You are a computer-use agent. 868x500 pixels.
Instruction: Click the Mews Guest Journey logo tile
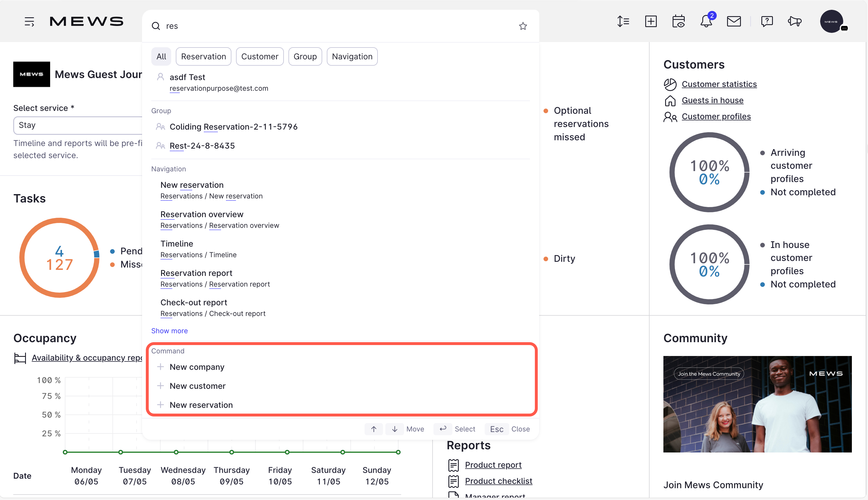[x=32, y=74]
